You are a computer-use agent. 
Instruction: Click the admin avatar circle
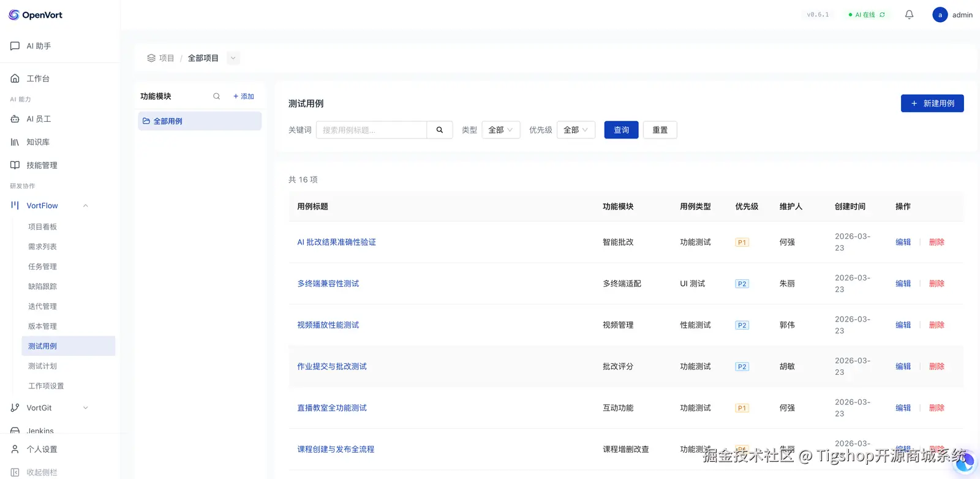point(940,15)
